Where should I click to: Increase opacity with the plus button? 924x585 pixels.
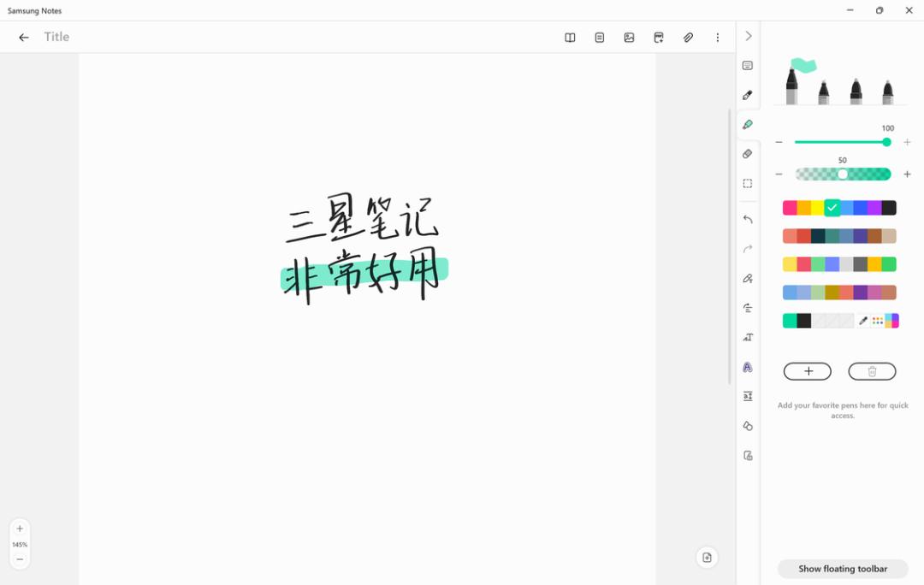click(x=908, y=174)
